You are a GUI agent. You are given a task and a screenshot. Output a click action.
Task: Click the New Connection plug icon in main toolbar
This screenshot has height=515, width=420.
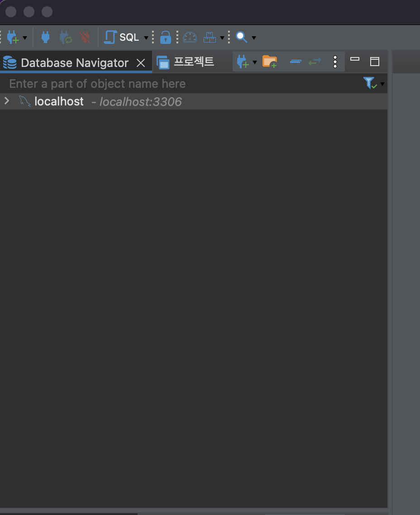click(13, 37)
